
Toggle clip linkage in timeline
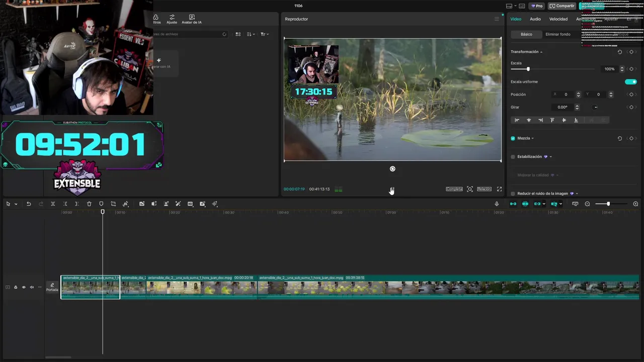(537, 204)
